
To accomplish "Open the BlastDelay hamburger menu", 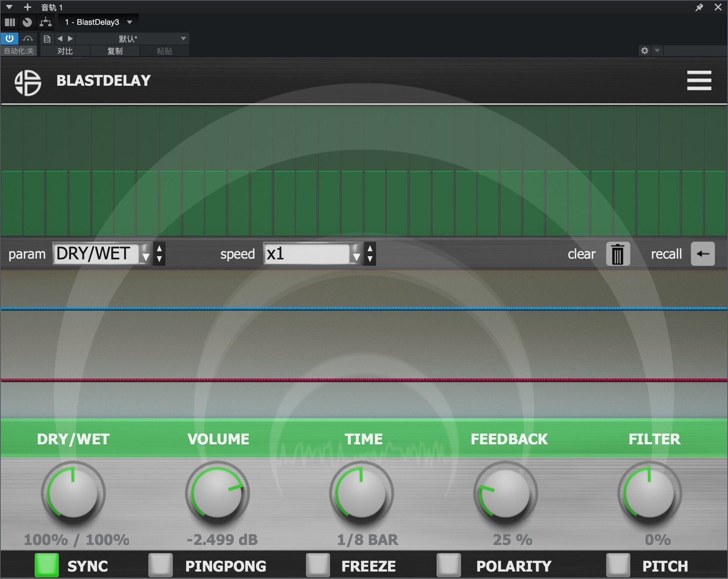I will point(699,80).
